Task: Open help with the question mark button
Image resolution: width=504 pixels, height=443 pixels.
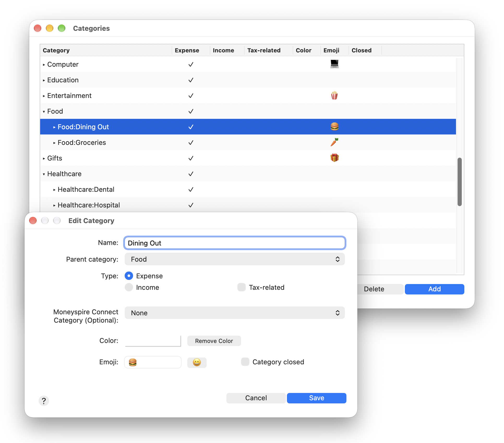Action: (x=44, y=401)
